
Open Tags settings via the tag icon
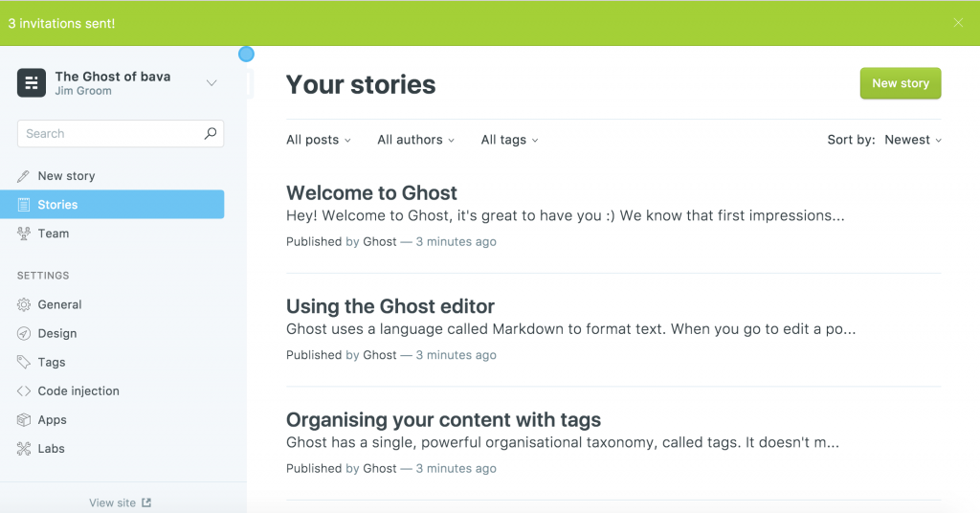[x=24, y=363]
